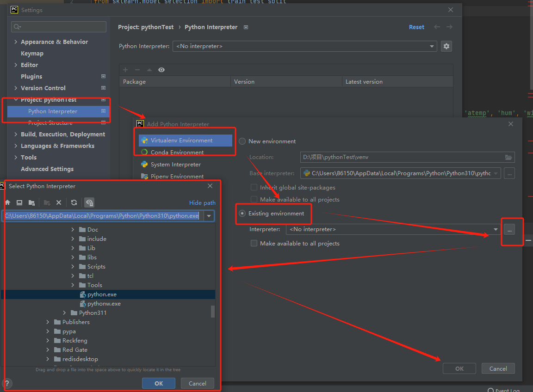
Task: Toggle the eye icon for early releases
Action: tap(161, 70)
